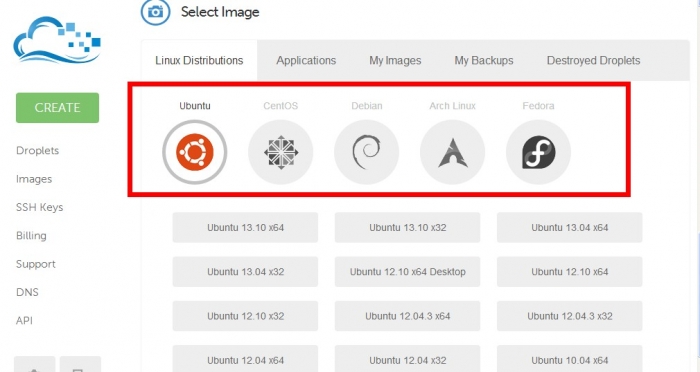Choose Ubuntu 12.04 x64 image

(246, 359)
